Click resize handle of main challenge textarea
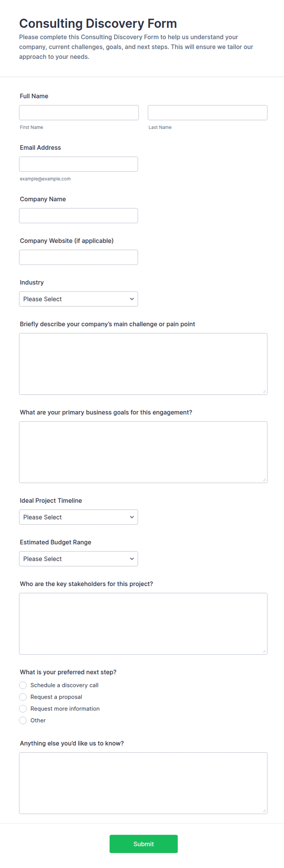 coord(264,392)
